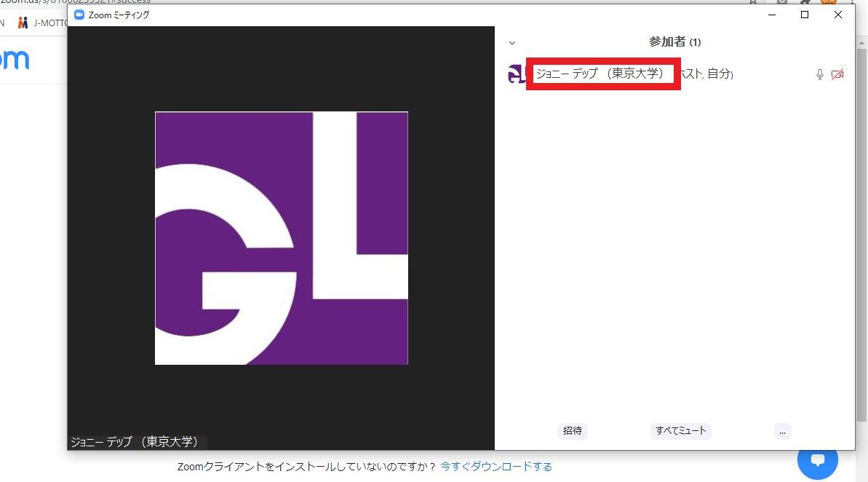868x482 pixels.
Task: Click the 今すぐダウンロードする link
Action: (x=496, y=467)
